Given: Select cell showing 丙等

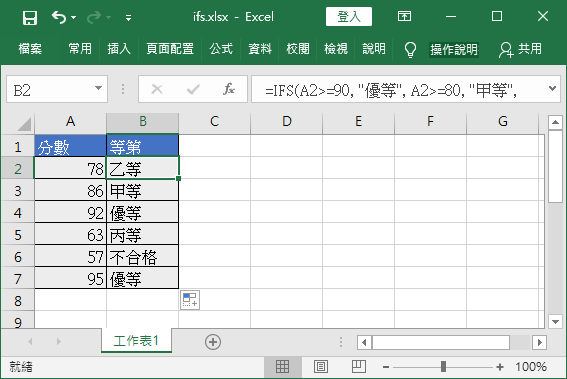Looking at the screenshot, I should pos(142,235).
